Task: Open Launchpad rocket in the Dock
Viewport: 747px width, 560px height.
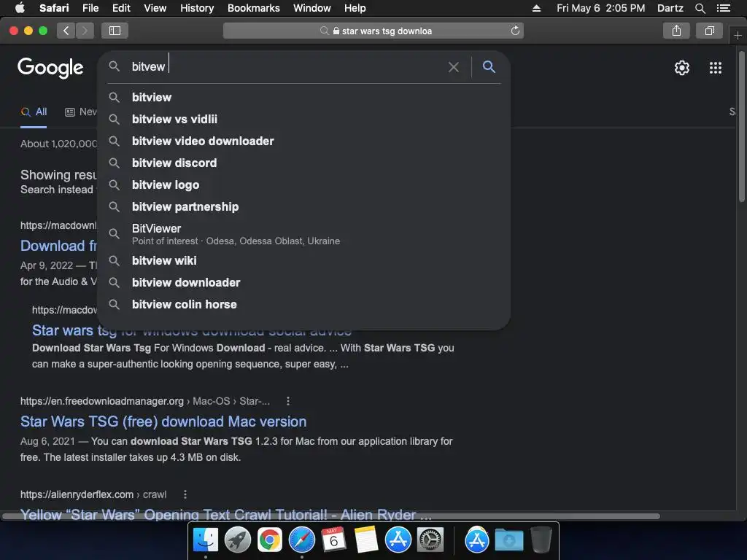Action: pos(237,540)
